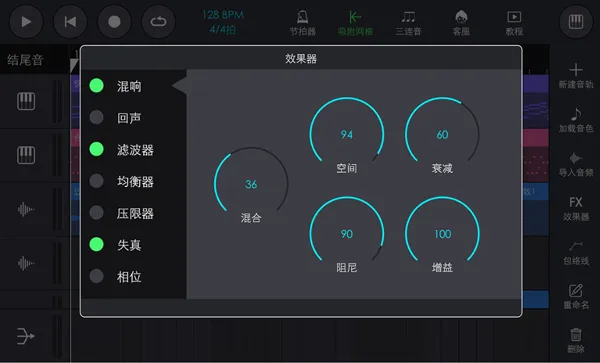Select the second audio waveform track
Screen dimensions: 600x363
click(26, 263)
